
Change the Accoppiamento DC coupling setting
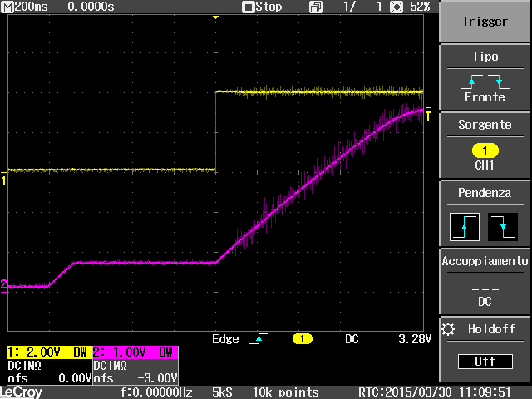(x=485, y=282)
